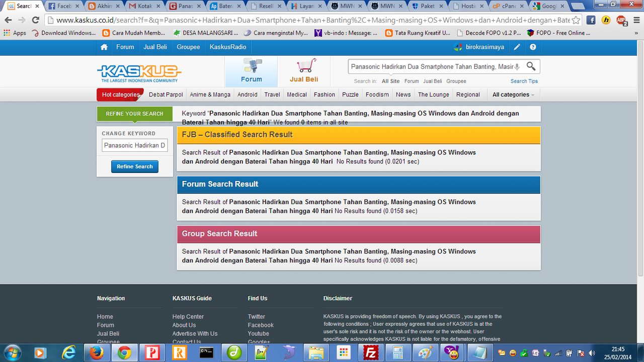Expand the All categories dropdown

pyautogui.click(x=513, y=95)
